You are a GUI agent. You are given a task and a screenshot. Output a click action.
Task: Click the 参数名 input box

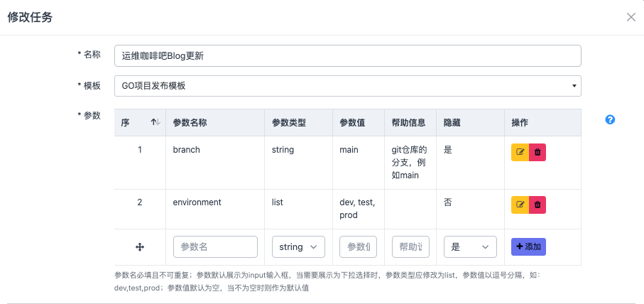[215, 246]
